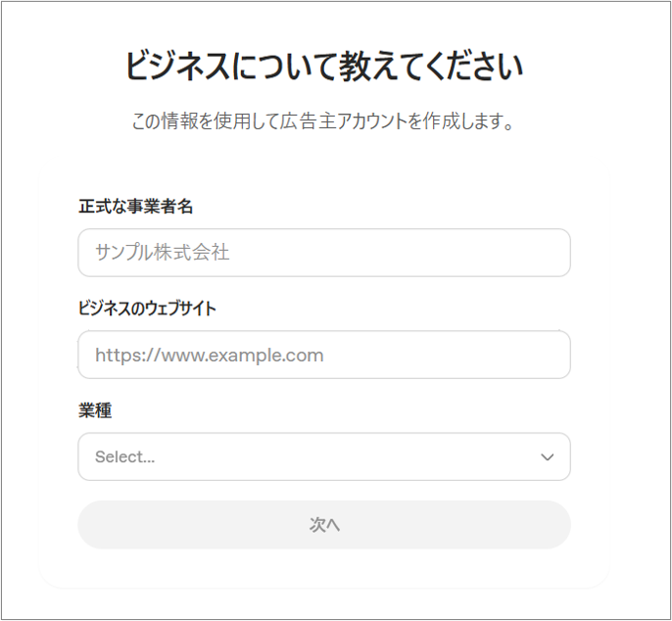Image resolution: width=672 pixels, height=621 pixels.
Task: Click the ビジネスについて教えてください heading
Action: tap(324, 67)
